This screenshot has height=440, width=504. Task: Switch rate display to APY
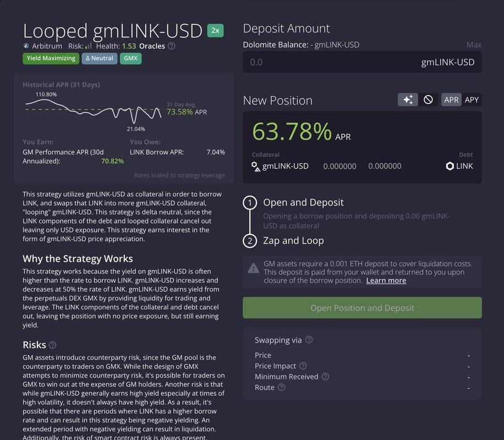(x=472, y=100)
